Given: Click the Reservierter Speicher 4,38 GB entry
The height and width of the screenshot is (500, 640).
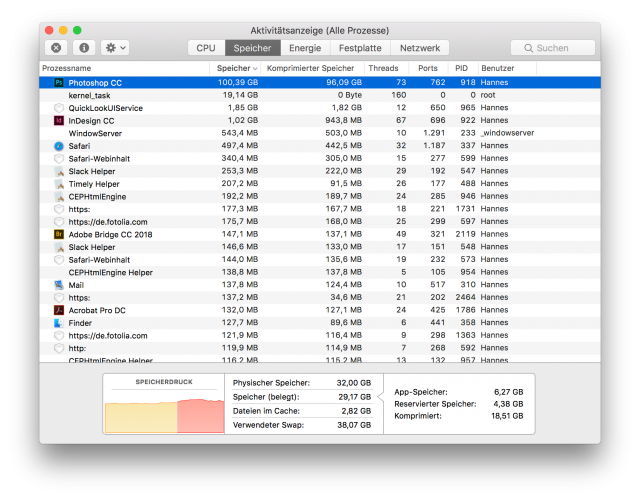Looking at the screenshot, I should tap(459, 404).
